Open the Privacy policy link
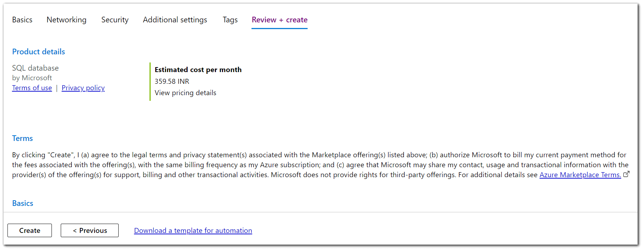This screenshot has height=251, width=644. [x=83, y=88]
